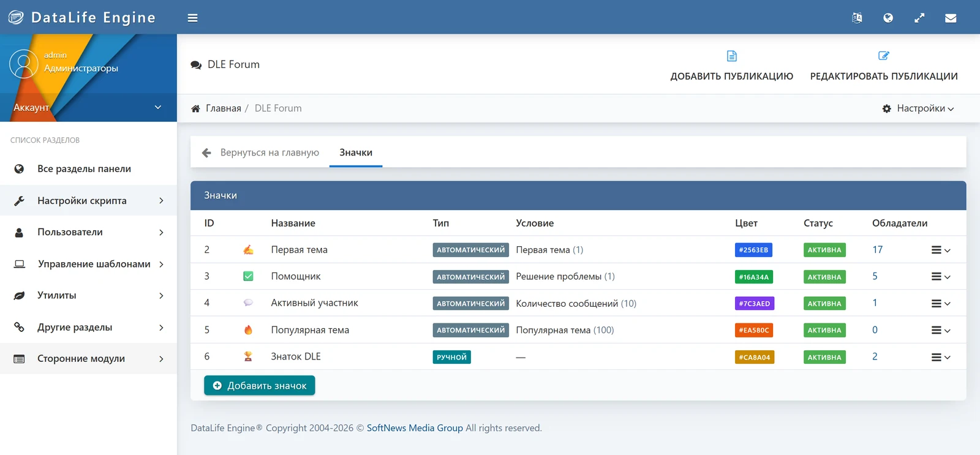Click the Популярная тема flame icon

[x=248, y=330]
